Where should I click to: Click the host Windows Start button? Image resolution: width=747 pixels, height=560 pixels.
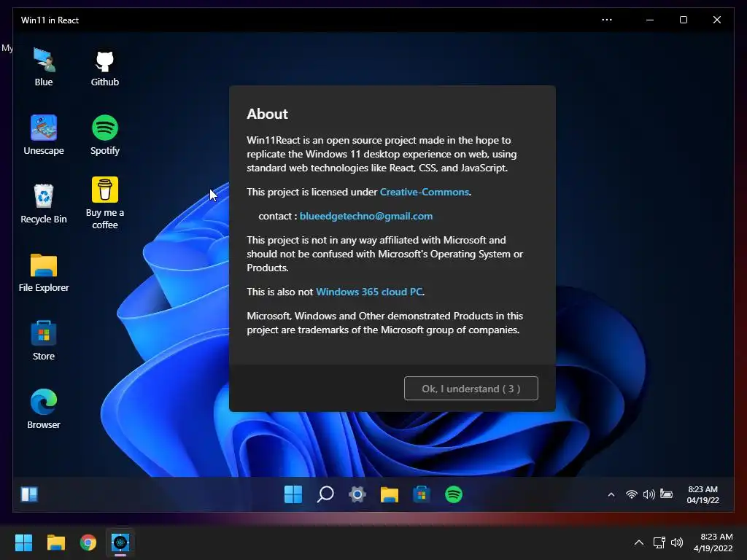pos(23,542)
